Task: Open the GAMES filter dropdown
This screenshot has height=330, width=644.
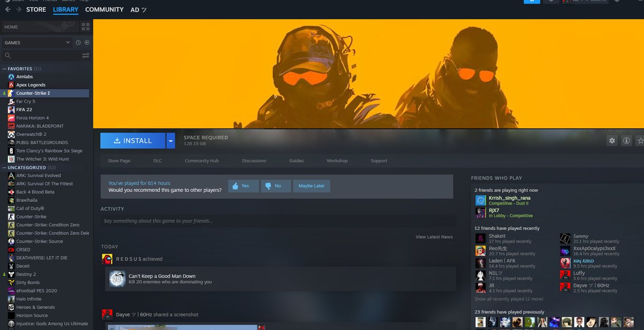Action: click(37, 42)
